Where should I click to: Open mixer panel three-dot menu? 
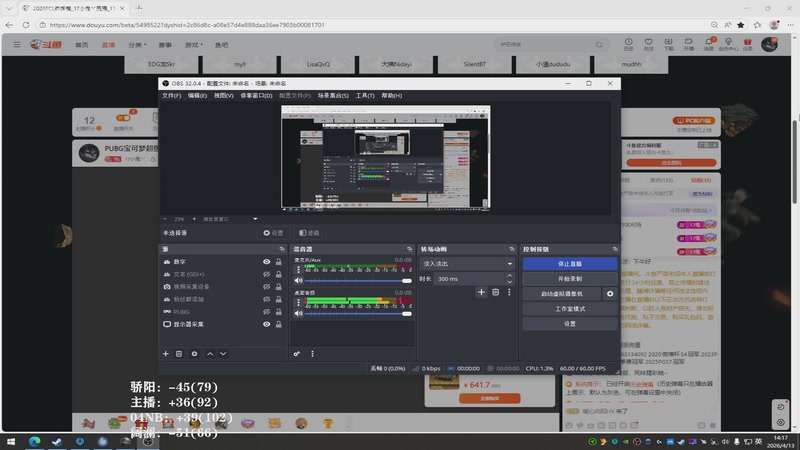coord(312,354)
